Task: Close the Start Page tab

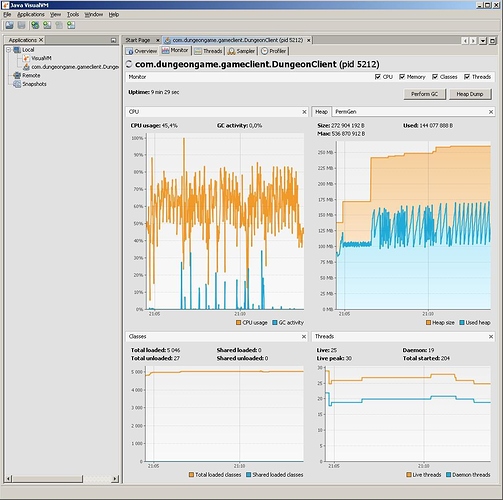Action: click(158, 40)
